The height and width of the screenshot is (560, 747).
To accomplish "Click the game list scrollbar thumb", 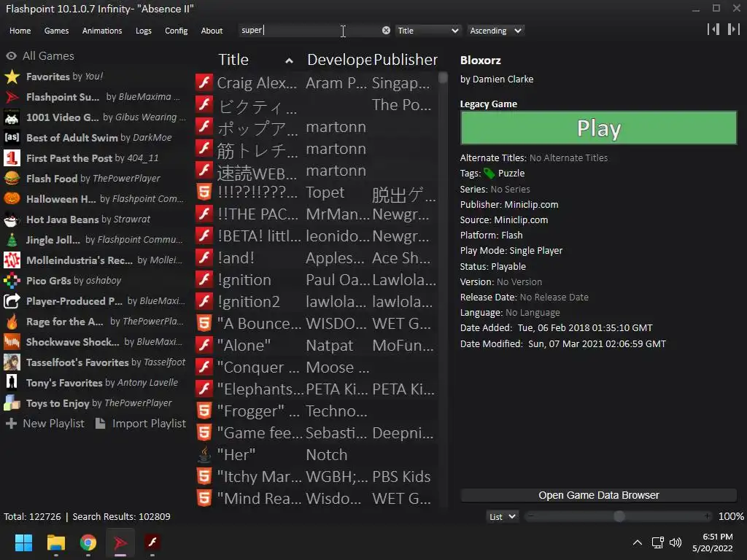I will click(x=443, y=77).
